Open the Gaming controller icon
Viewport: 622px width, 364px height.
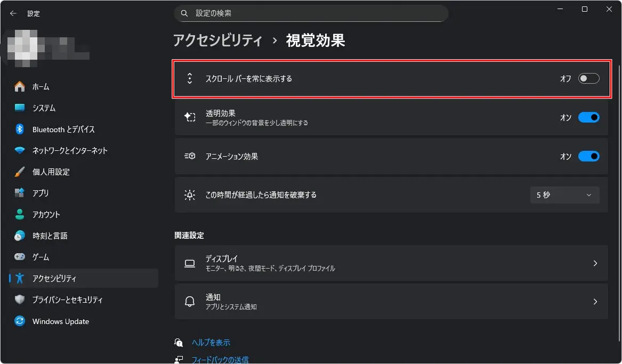tap(20, 257)
